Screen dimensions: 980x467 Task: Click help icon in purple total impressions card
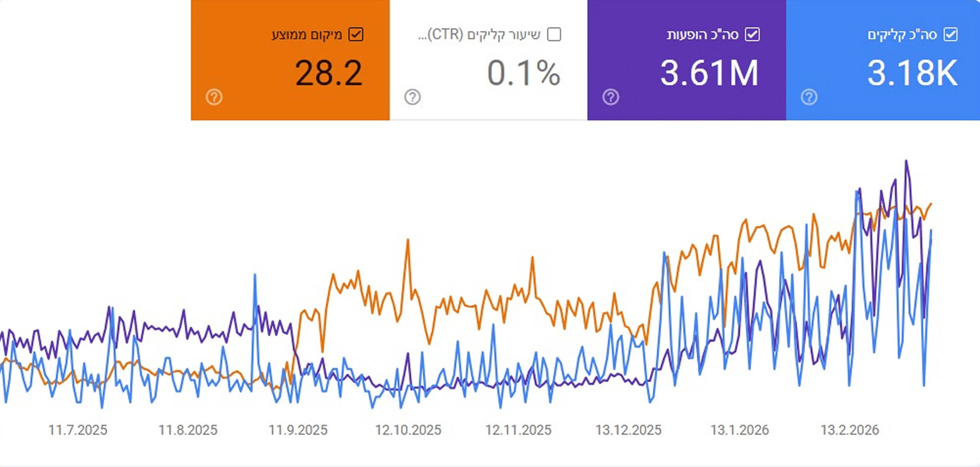(610, 97)
